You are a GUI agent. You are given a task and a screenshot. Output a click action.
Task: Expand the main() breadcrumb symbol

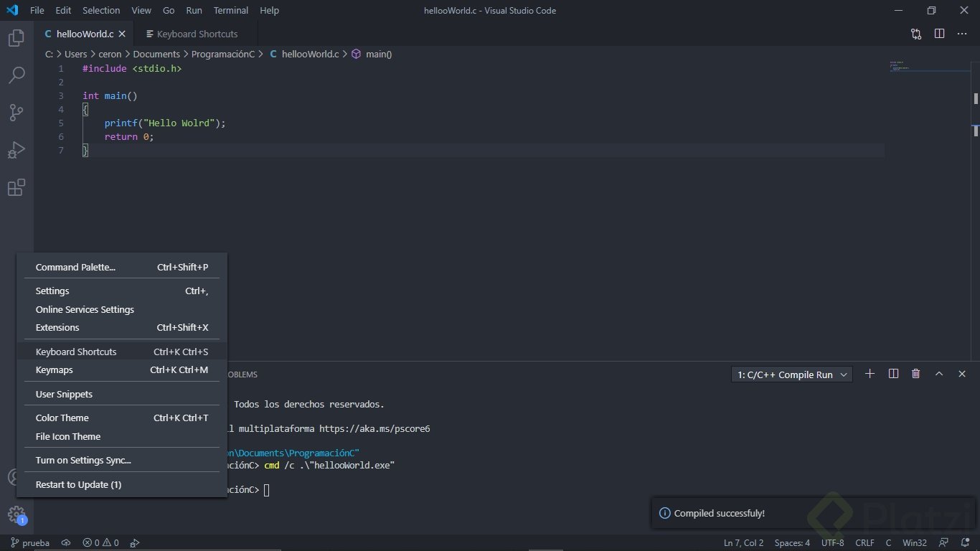[x=378, y=54]
